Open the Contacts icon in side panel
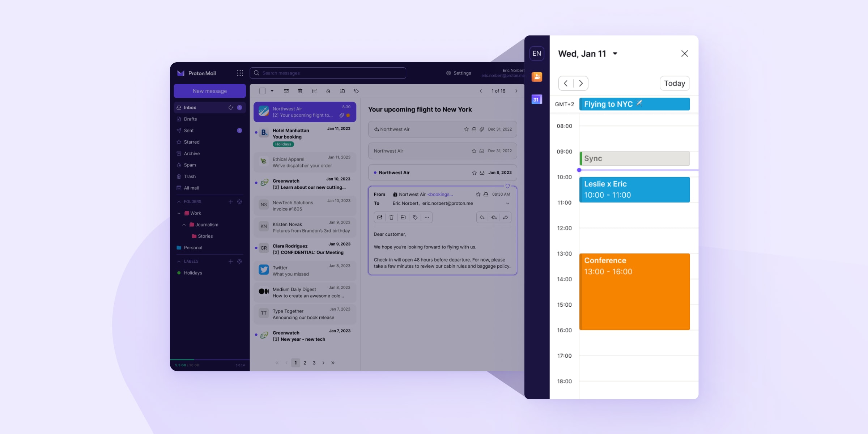Viewport: 868px width, 434px height. (x=537, y=77)
